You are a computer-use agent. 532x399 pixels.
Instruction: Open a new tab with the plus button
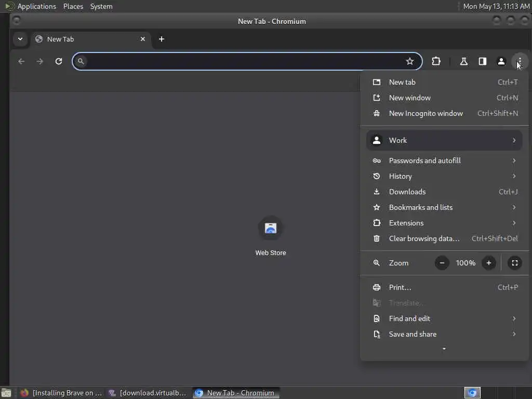coord(162,39)
